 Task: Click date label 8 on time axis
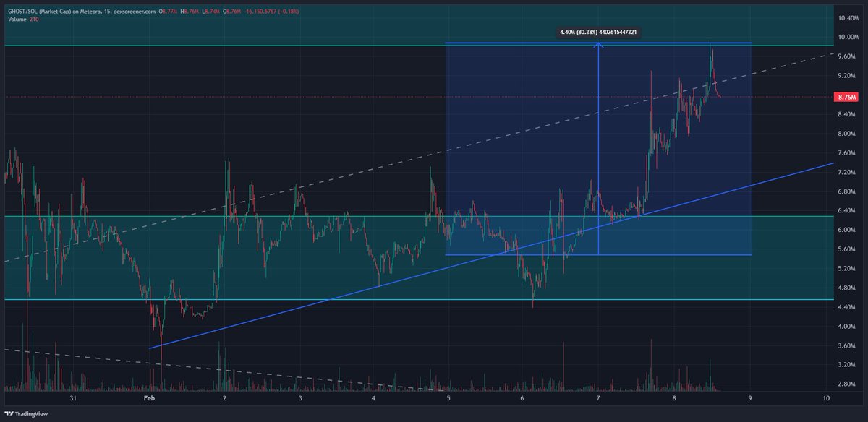(674, 398)
